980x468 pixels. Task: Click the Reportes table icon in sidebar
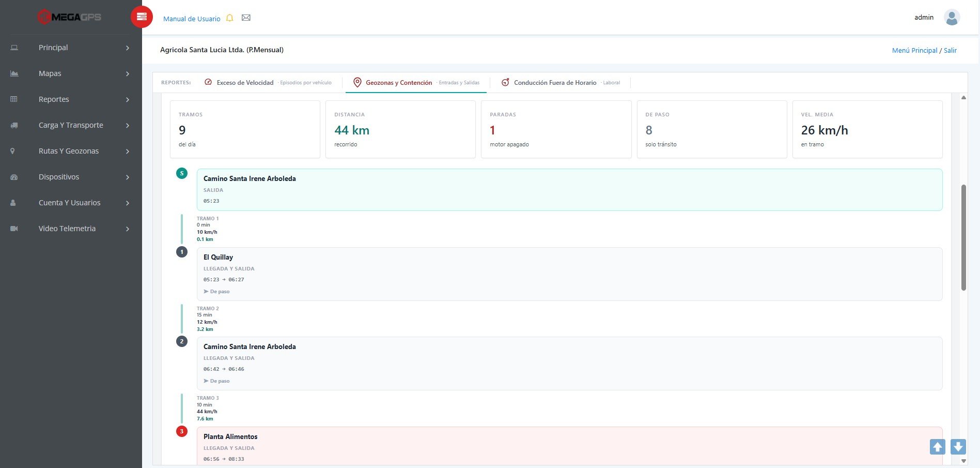[x=14, y=99]
